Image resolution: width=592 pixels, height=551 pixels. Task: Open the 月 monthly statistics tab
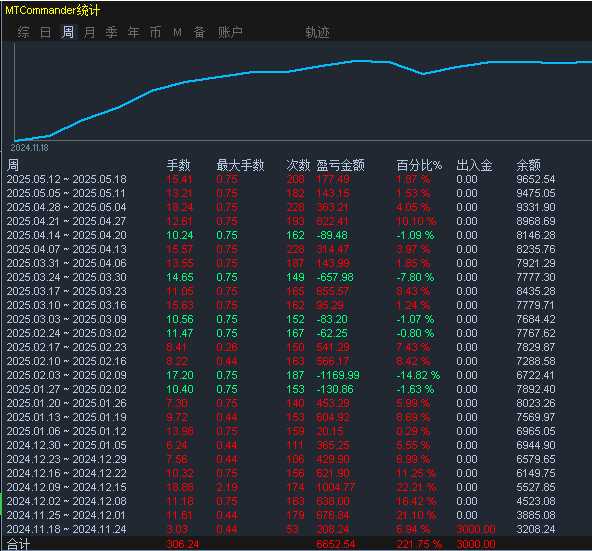(x=89, y=32)
